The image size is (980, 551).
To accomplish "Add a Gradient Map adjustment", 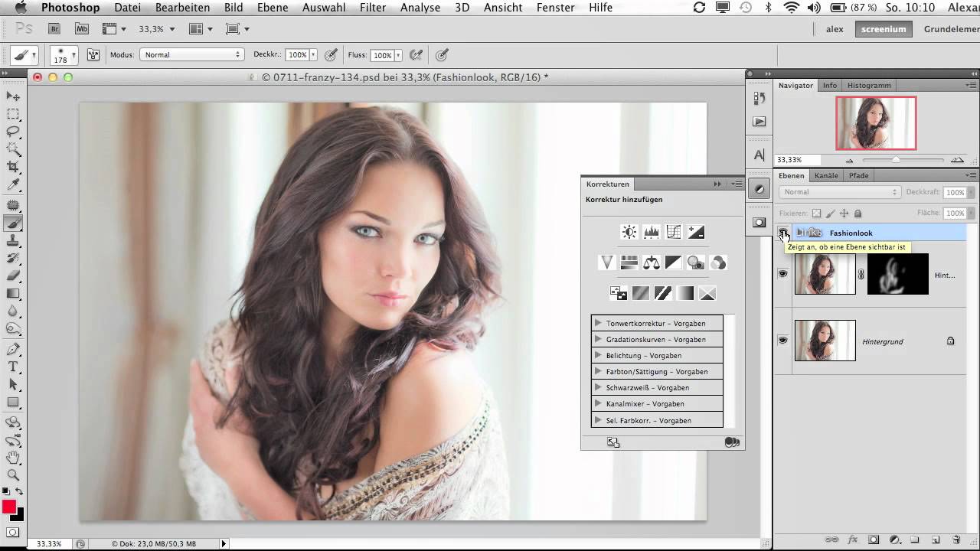I will tap(685, 293).
